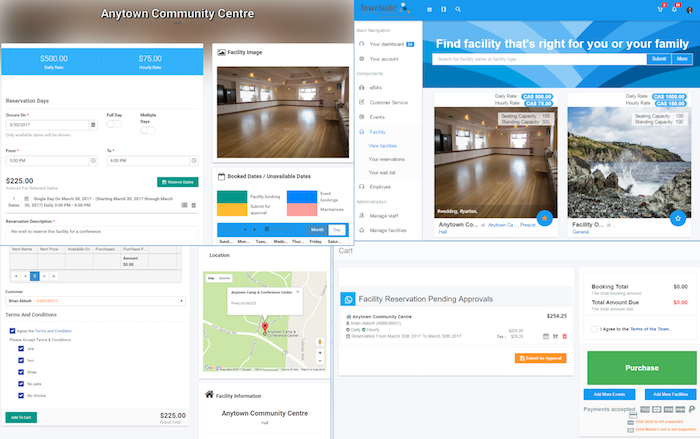Uncheck the 'two' terms checkbox
Screen dimensions: 700x439
pyautogui.click(x=21, y=360)
